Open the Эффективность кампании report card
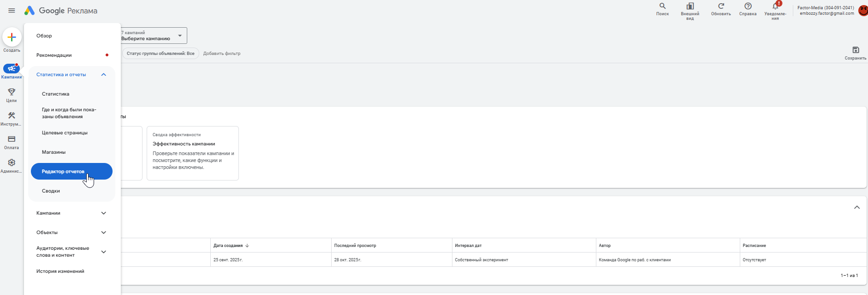 [x=193, y=153]
